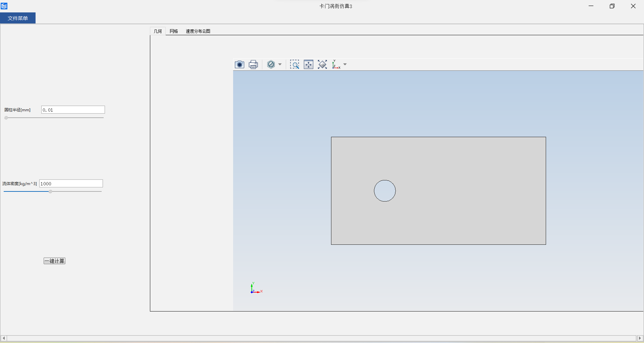Switch to the 网格 tab
Viewport: 644px width, 343px height.
click(x=174, y=31)
